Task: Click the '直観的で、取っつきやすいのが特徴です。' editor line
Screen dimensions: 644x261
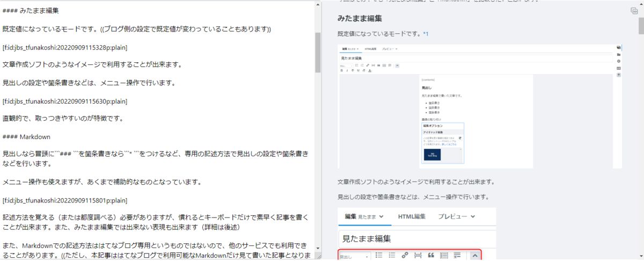Action: [63, 119]
